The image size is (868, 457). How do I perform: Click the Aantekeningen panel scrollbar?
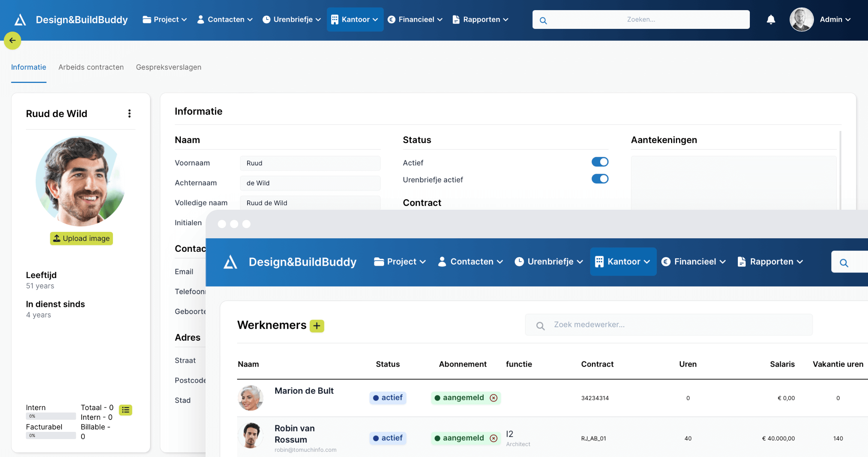point(840,170)
